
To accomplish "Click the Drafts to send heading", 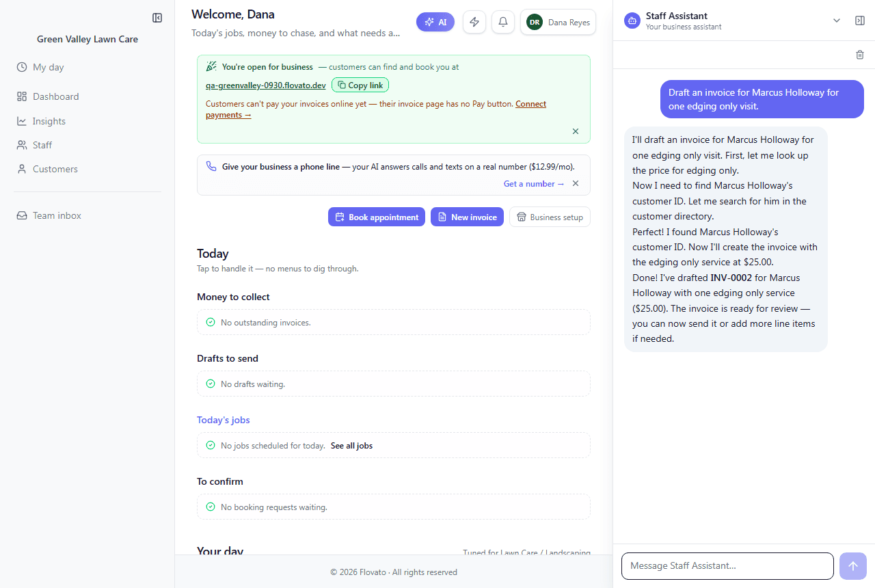I will [228, 358].
